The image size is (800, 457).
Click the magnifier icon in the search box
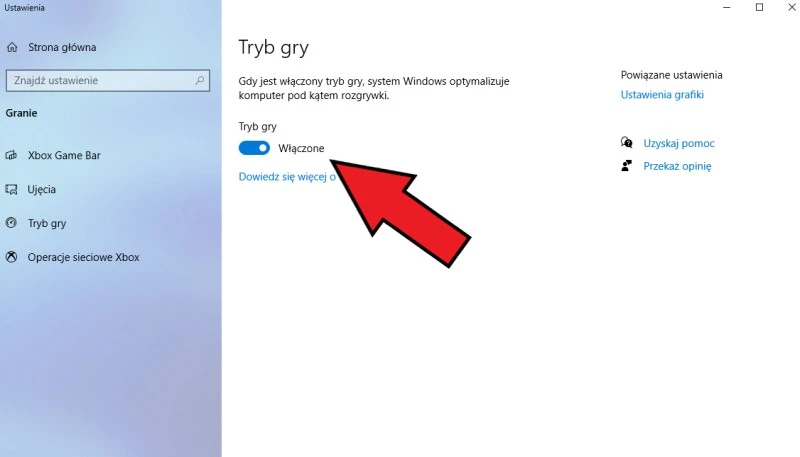click(x=199, y=80)
